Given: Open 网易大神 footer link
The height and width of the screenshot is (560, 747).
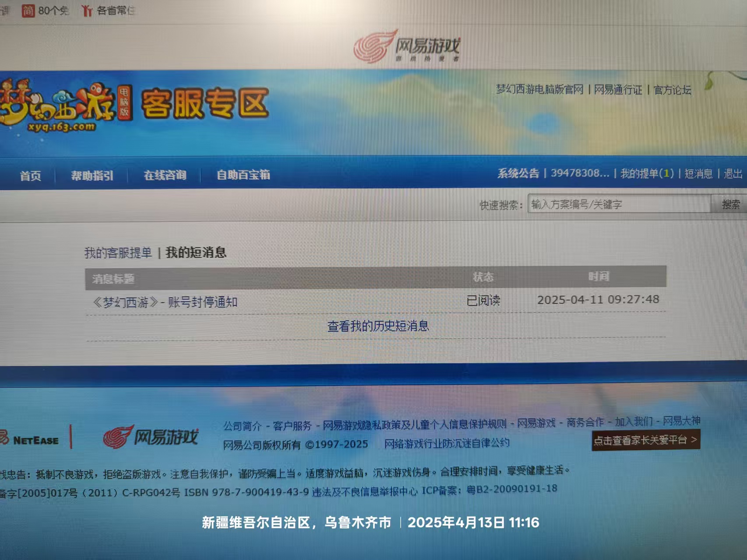Looking at the screenshot, I should pyautogui.click(x=681, y=421).
